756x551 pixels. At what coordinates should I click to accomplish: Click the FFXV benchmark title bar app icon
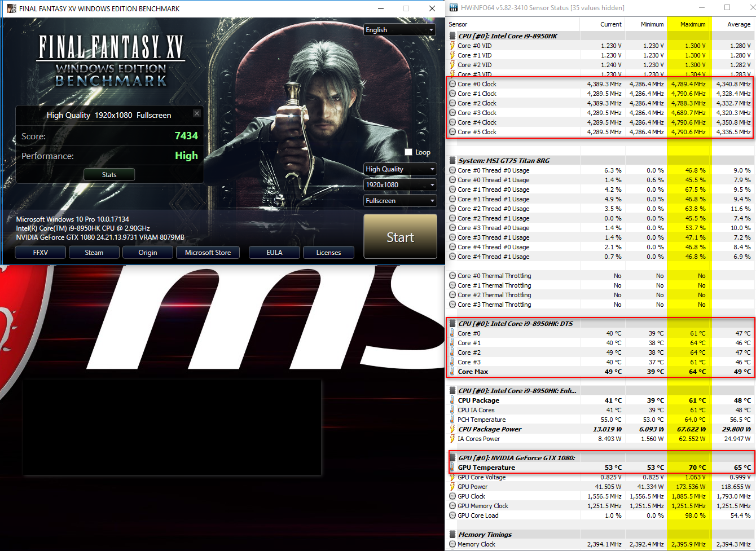point(11,8)
